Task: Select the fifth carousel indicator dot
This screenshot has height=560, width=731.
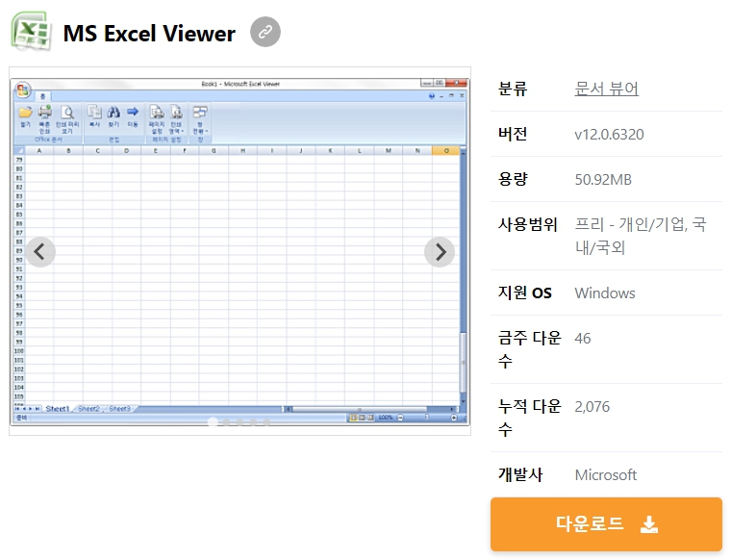Action: tap(266, 422)
